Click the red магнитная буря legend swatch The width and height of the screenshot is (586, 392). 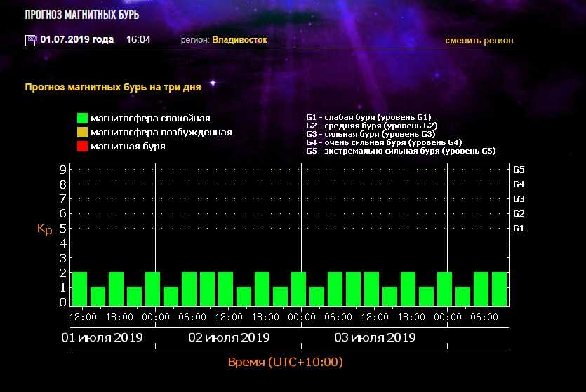click(x=82, y=146)
